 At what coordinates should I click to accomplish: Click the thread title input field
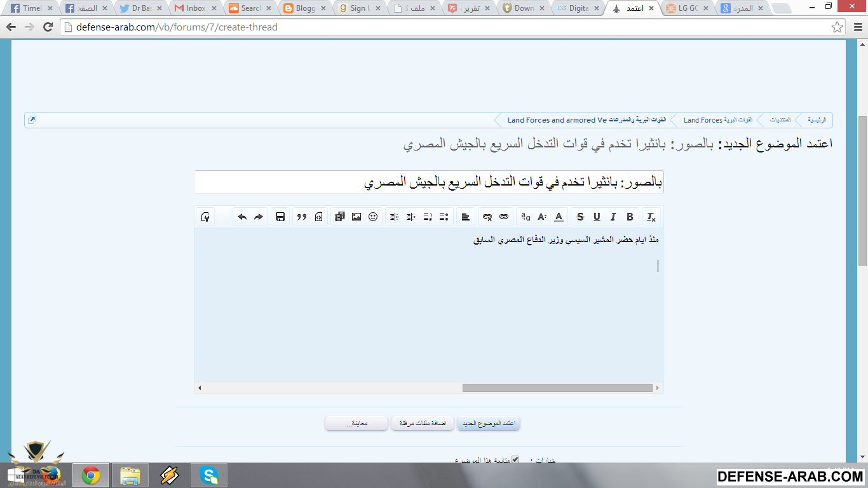[x=429, y=182]
